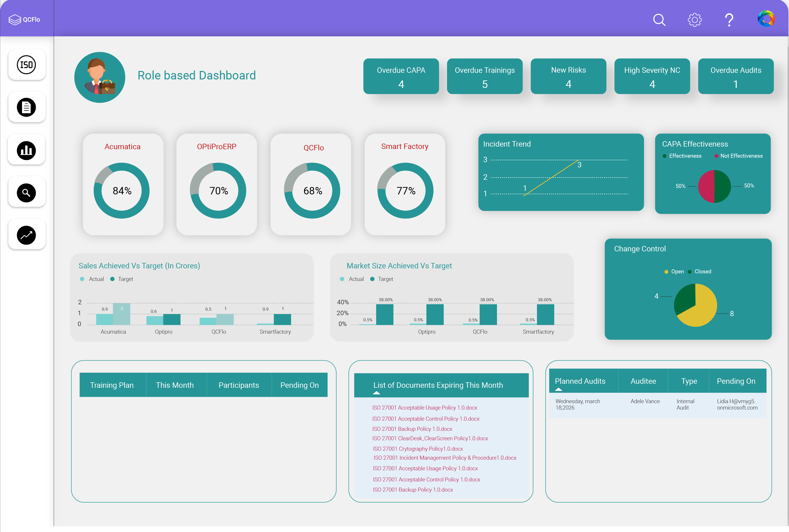This screenshot has width=789, height=532.
Task: Open ISO 27001 ClearDesk_ClearScreen Policy1.0.docx
Action: tap(430, 438)
